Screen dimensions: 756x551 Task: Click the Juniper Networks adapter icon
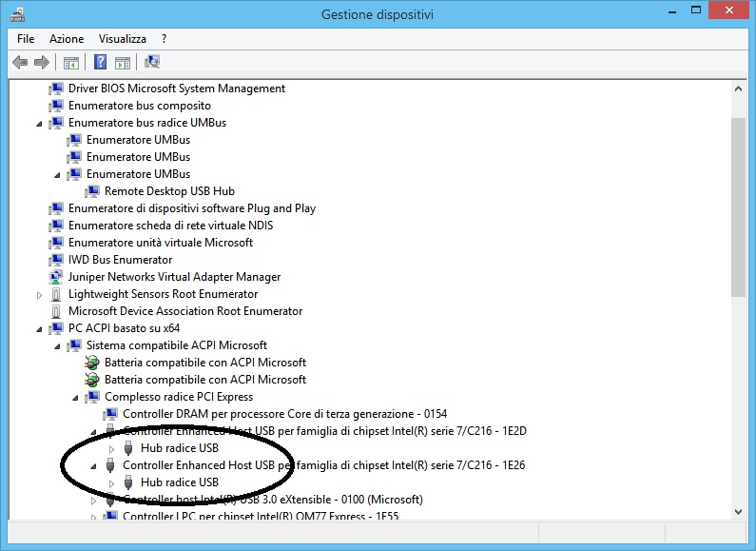tap(57, 277)
